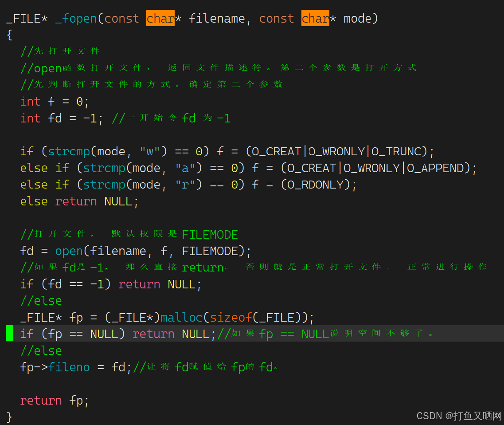This screenshot has height=425, width=504.
Task: Click the FILEMODE argument inside open call
Action: tap(210, 251)
